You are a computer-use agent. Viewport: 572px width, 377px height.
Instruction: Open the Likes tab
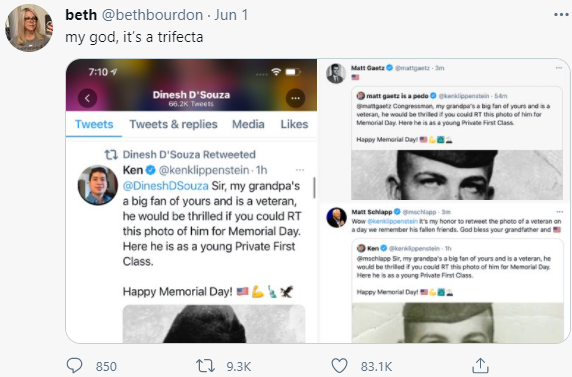point(294,124)
